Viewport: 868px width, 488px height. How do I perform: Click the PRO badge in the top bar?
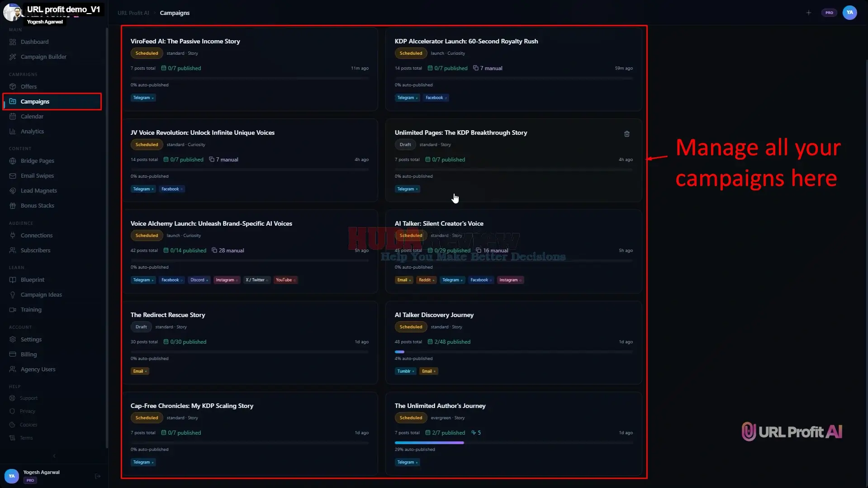[829, 13]
